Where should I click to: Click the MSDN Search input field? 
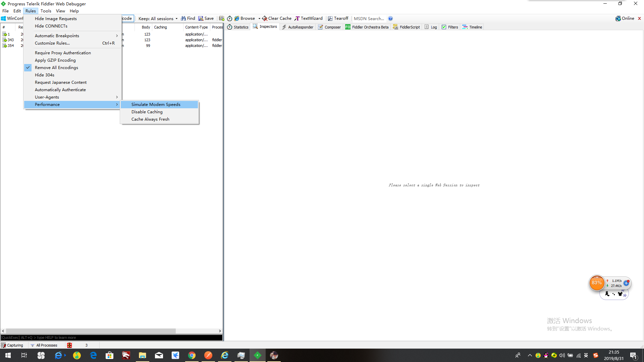coord(369,18)
